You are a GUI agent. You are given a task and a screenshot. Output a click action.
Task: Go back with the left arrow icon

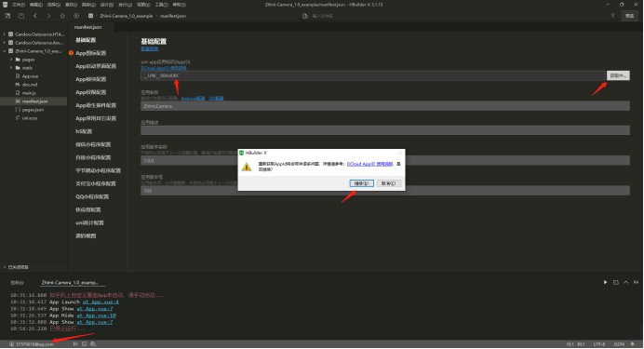click(35, 16)
